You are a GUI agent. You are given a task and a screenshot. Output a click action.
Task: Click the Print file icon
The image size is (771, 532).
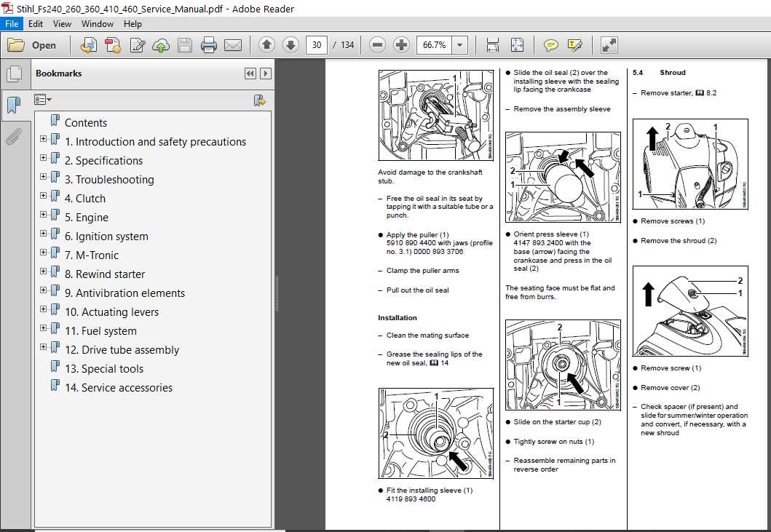click(209, 45)
